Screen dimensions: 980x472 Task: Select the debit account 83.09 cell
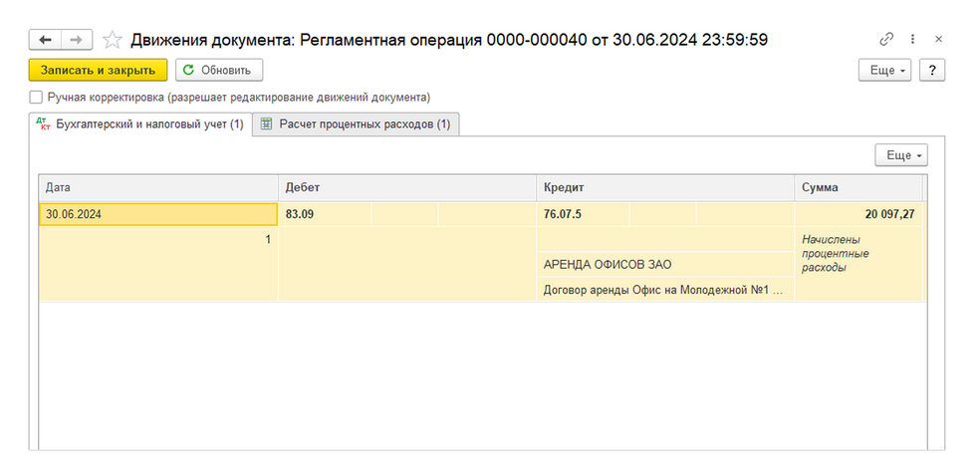click(324, 213)
